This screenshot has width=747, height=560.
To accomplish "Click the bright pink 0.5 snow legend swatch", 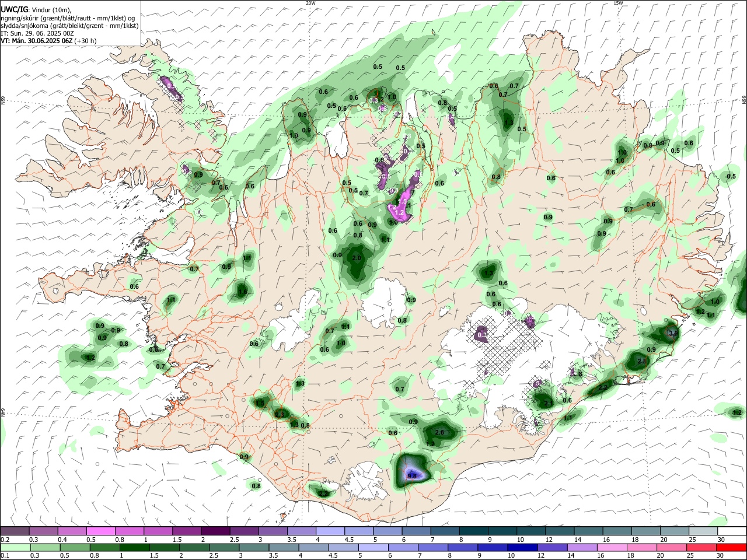I will point(100,531).
